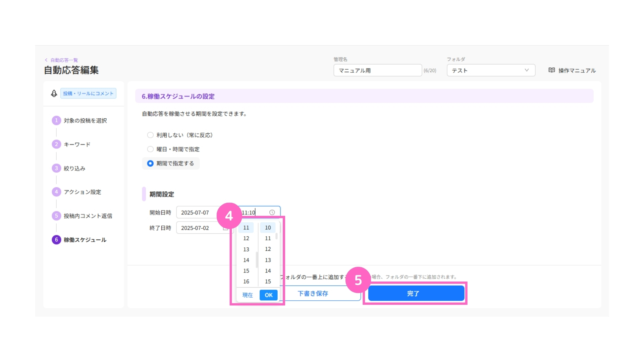Choose minute 14 in time picker
This screenshot has height=362, width=644.
point(268,271)
